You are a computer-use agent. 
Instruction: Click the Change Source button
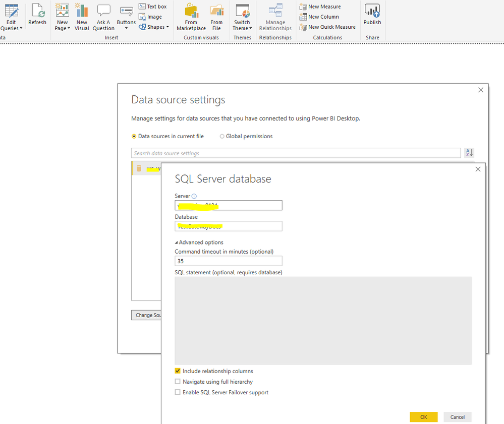pos(146,315)
